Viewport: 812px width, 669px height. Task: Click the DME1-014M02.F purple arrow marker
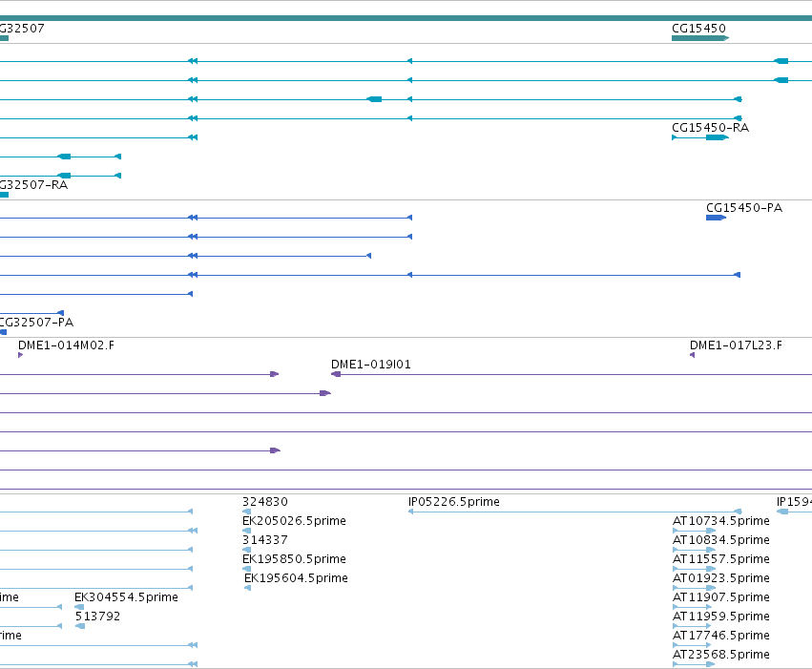point(20,355)
